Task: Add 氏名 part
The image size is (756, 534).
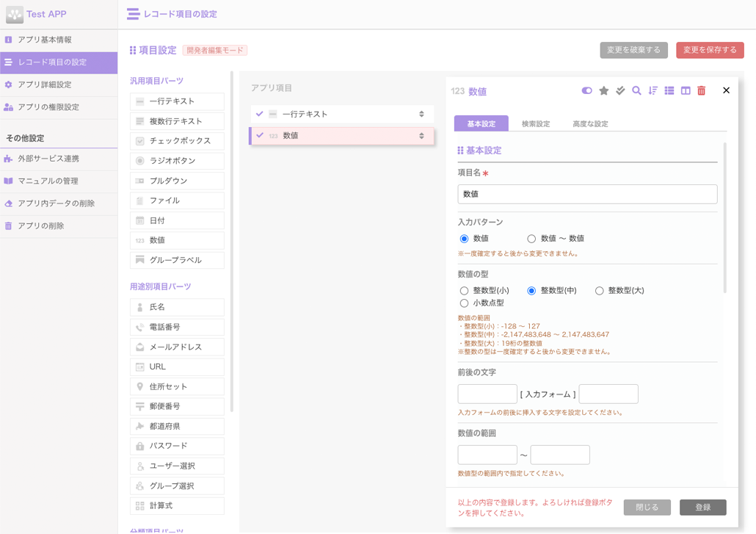Action: coord(177,307)
